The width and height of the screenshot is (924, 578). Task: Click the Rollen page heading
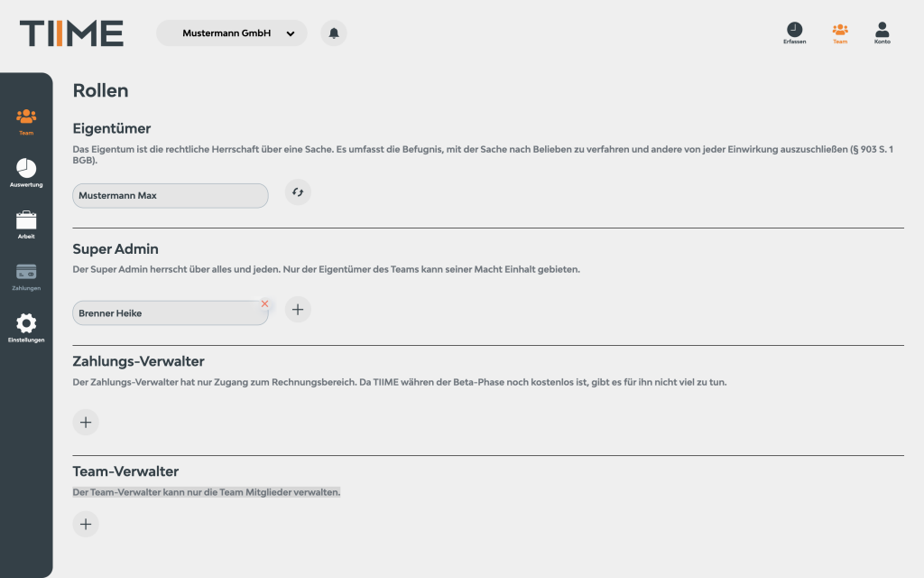[100, 91]
